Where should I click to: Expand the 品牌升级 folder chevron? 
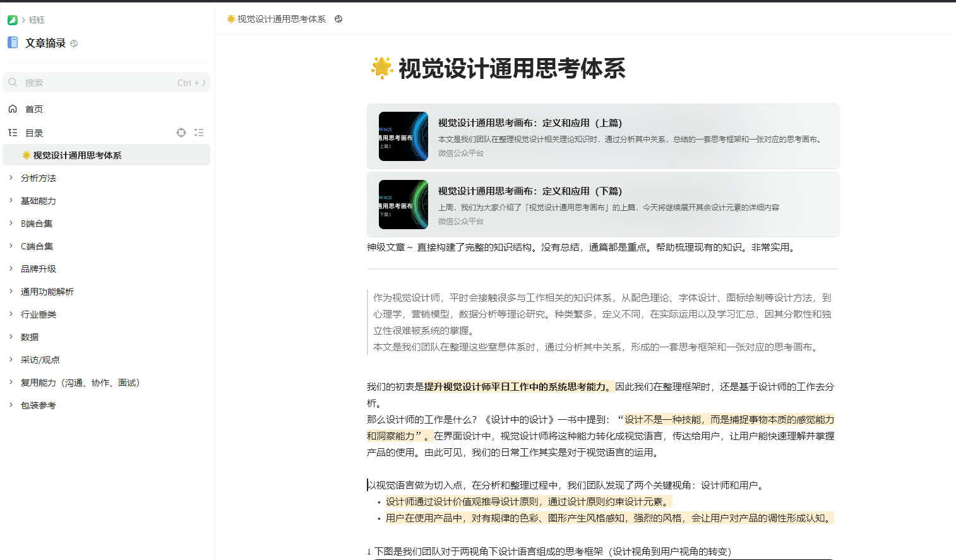point(11,268)
